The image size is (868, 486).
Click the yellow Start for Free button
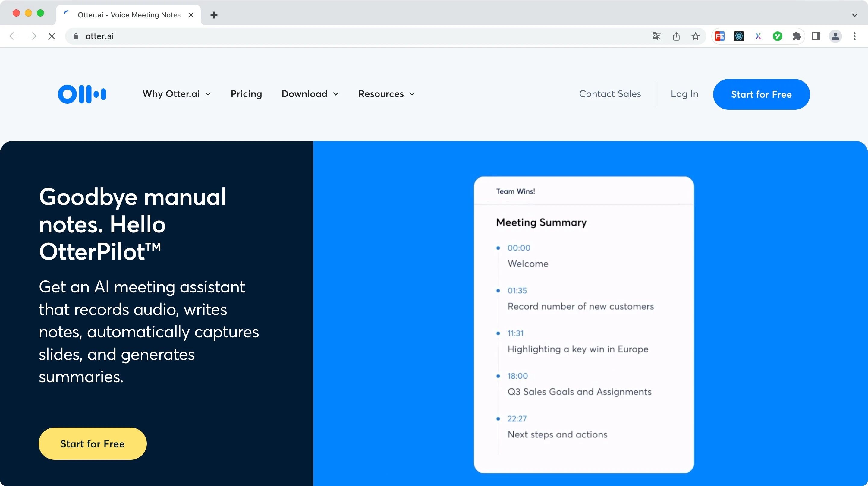(x=92, y=443)
